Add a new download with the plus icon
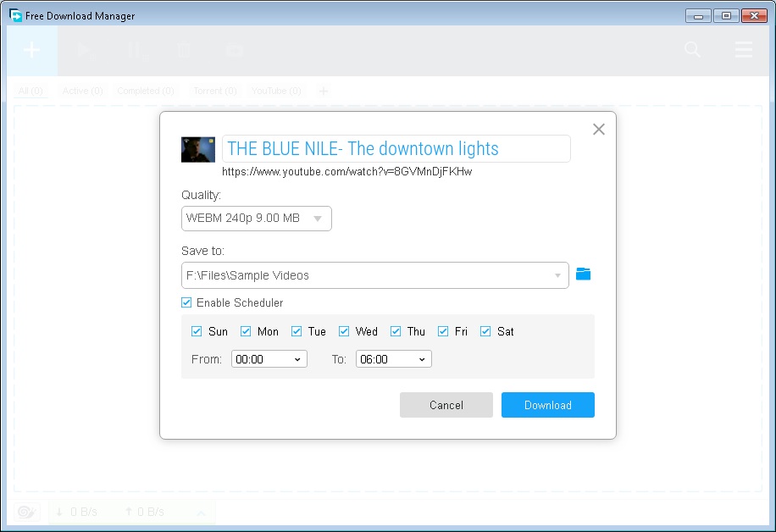The width and height of the screenshot is (776, 532). 30,50
